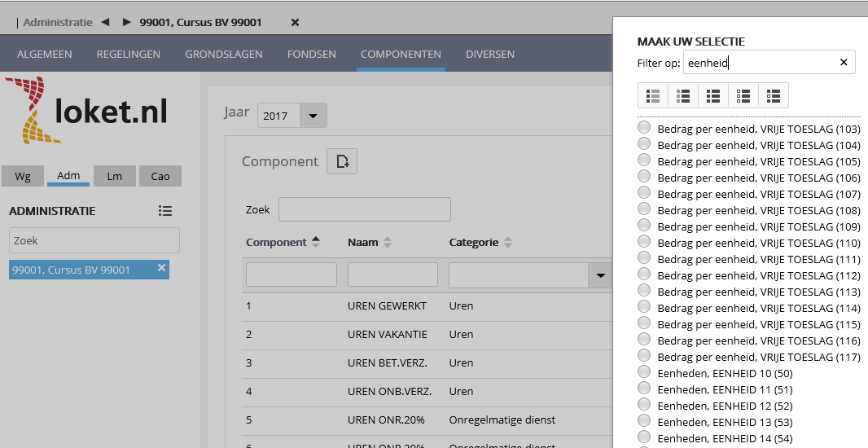The width and height of the screenshot is (868, 448).
Task: Select radio for VRIJE TOESLAG (103)
Action: [644, 128]
